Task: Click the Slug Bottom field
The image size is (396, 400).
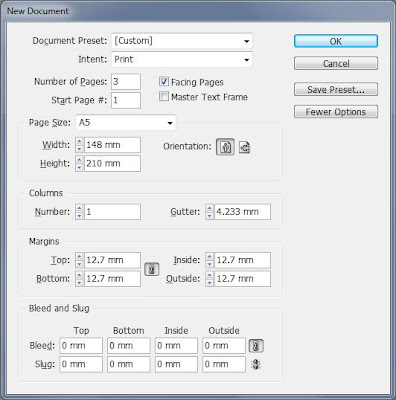Action: [x=129, y=364]
